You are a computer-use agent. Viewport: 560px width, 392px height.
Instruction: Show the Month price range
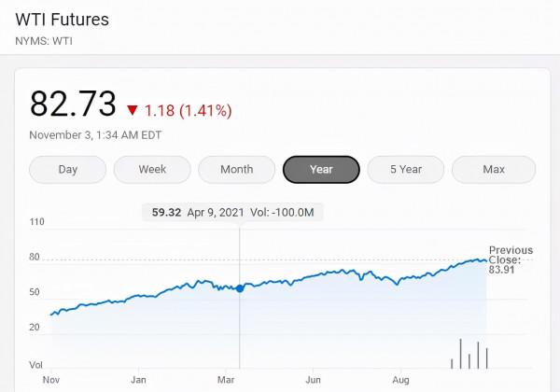tap(237, 170)
